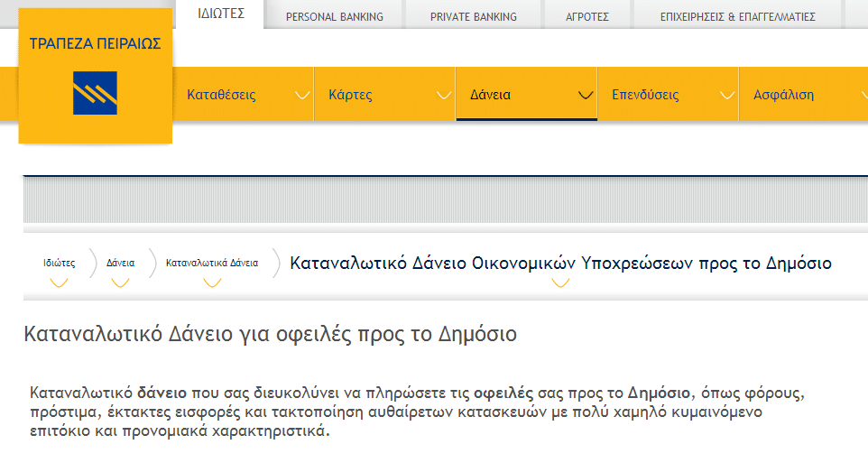868x463 pixels.
Task: Expand the Κάρτες dropdown chevron
Action: tap(444, 96)
